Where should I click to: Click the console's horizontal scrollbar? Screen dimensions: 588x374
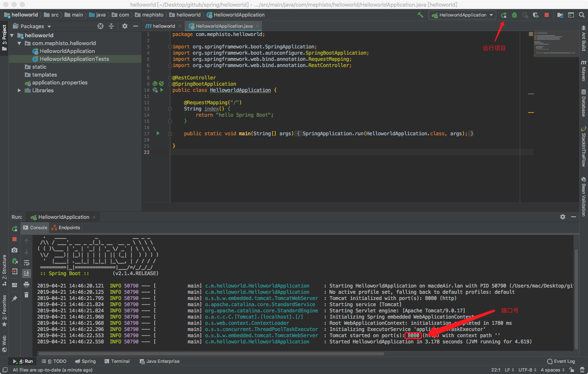211,354
